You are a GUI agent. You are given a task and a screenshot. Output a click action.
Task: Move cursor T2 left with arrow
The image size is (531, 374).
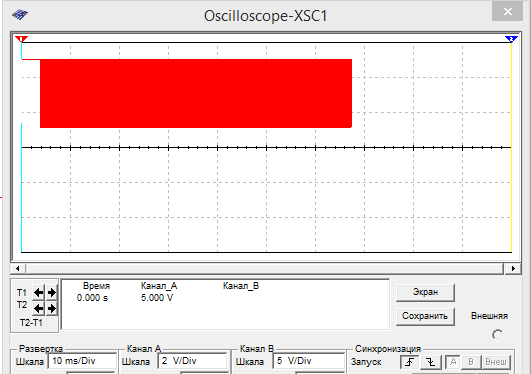(38, 308)
